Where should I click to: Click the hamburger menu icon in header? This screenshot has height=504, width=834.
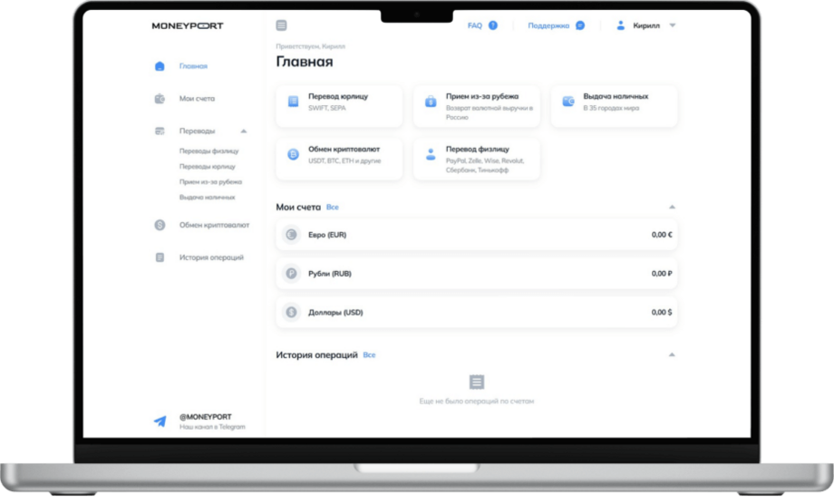pyautogui.click(x=281, y=25)
